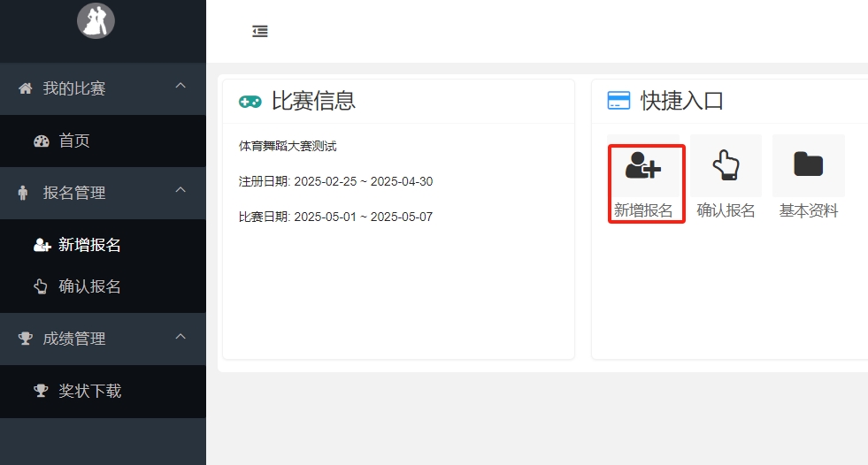Screen dimensions: 868x465
Task: Click the 成绩管理 menu header
Action: [74, 339]
